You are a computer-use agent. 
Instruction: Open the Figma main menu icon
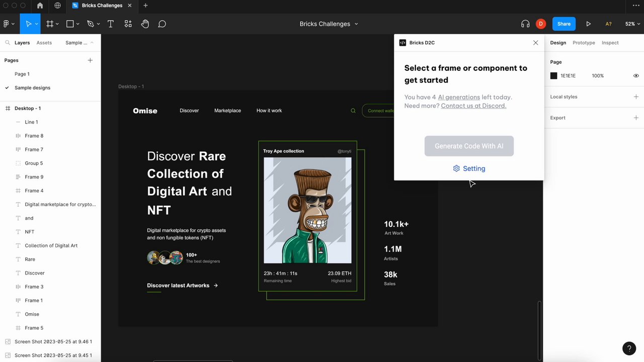[x=8, y=24]
